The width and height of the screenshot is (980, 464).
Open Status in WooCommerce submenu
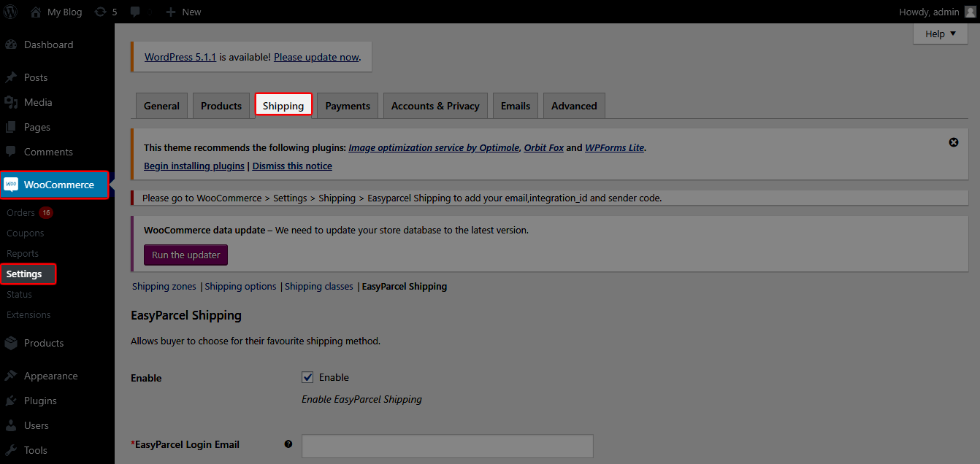point(20,295)
